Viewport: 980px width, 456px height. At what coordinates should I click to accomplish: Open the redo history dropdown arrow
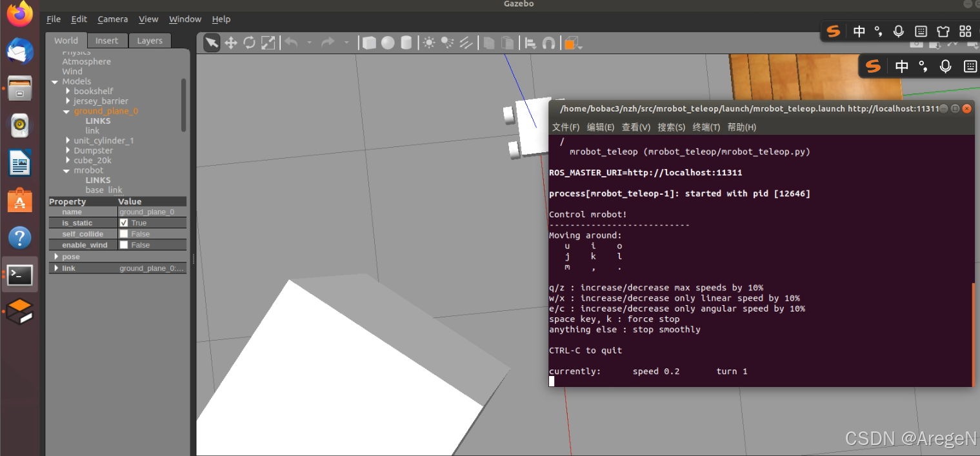point(346,43)
